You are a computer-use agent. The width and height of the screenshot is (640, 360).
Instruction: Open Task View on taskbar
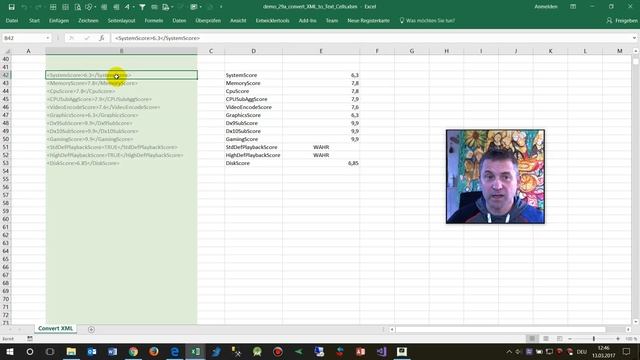(50, 351)
